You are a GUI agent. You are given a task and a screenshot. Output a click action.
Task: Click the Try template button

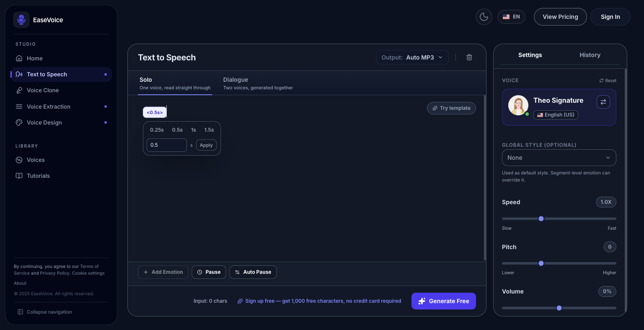coord(451,108)
